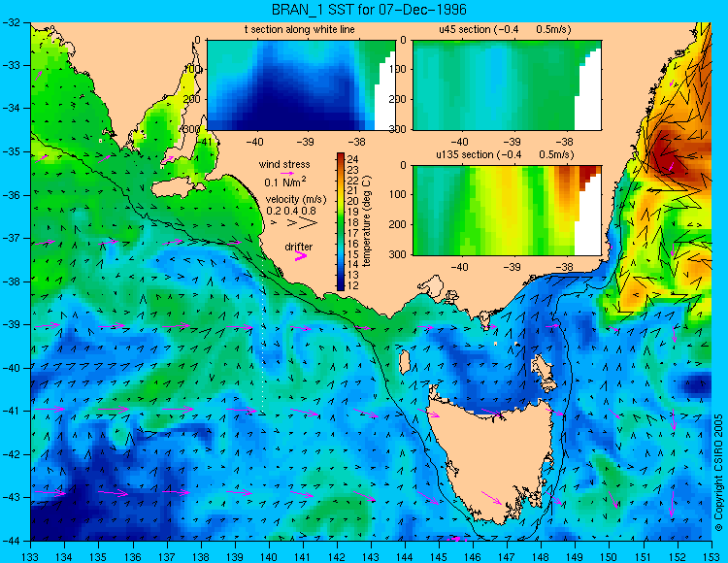The width and height of the screenshot is (728, 563).
Task: Click the 't section along white line' label
Action: tap(300, 29)
